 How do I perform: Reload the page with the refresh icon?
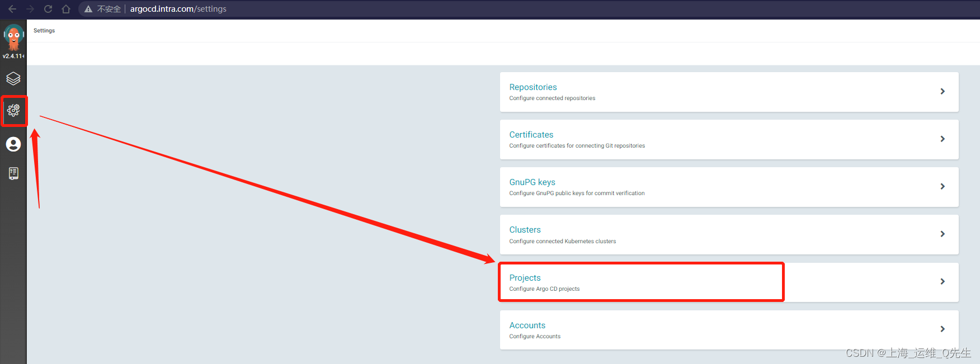coord(48,9)
